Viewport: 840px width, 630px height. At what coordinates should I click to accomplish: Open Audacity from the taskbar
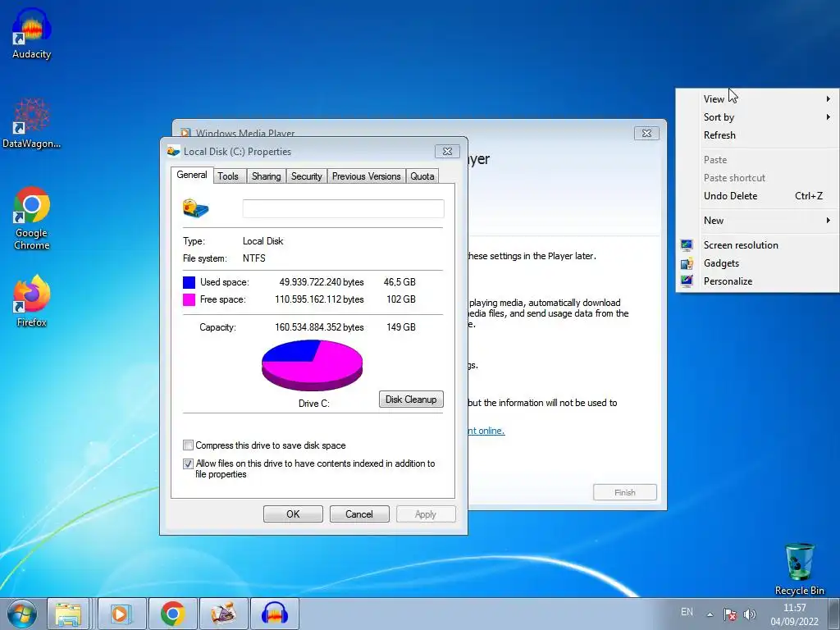tap(274, 614)
